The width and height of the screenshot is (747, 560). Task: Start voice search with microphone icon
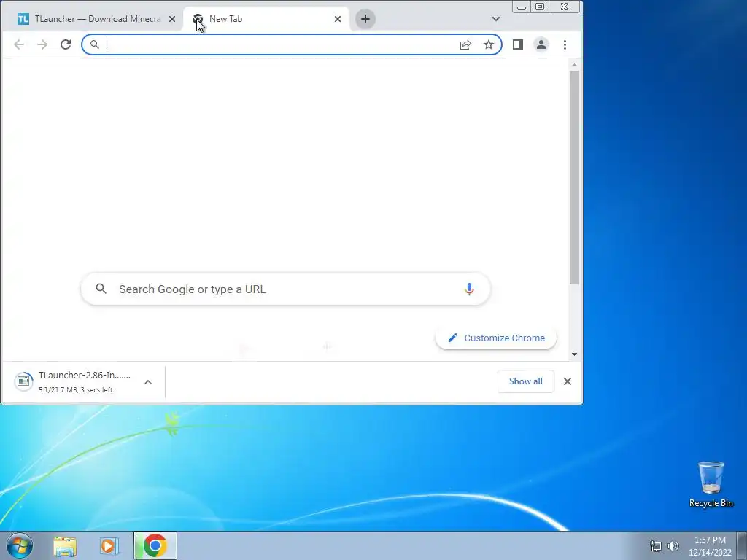[x=469, y=289]
